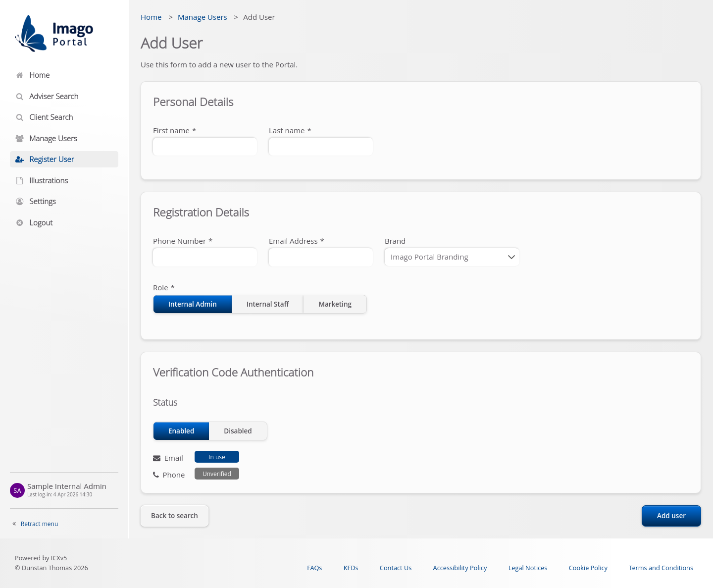Choose Logout in the sidebar
This screenshot has height=588, width=713.
[64, 223]
